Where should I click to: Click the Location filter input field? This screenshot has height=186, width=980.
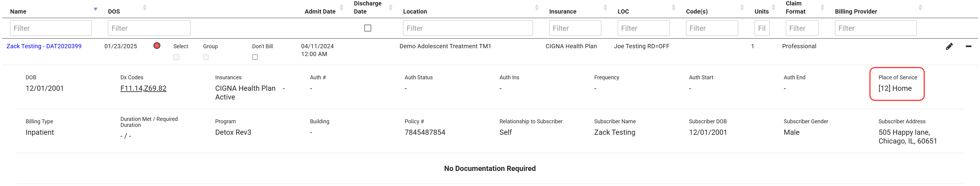[468, 28]
